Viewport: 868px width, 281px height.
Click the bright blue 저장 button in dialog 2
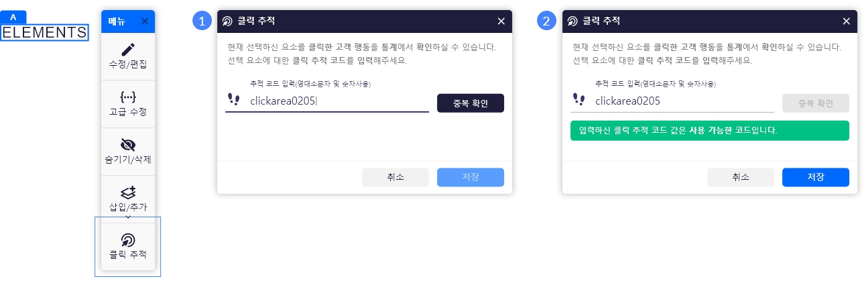pos(815,177)
